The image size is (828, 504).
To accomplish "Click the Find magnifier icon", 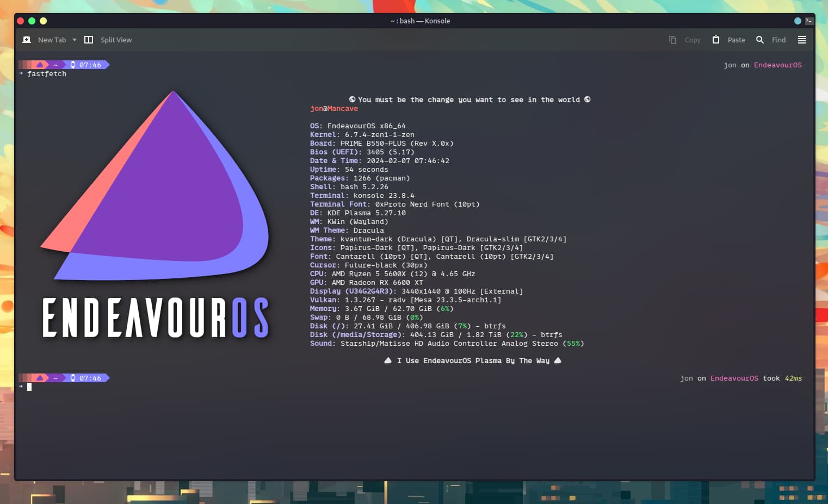I will click(760, 40).
